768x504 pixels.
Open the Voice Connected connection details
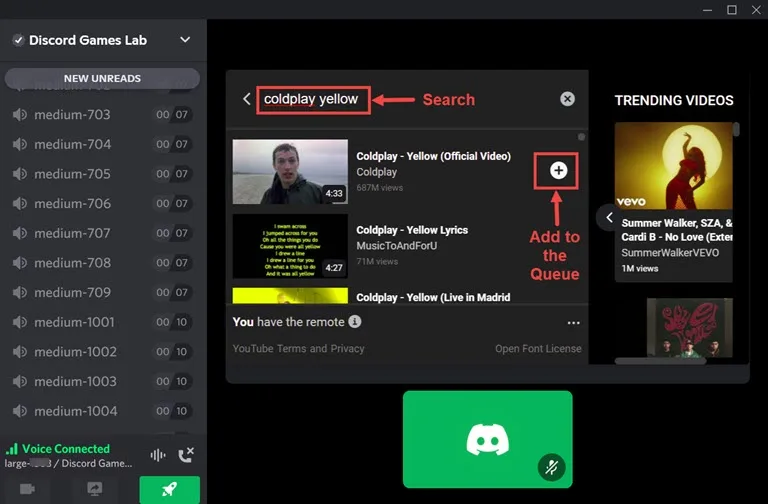click(66, 449)
